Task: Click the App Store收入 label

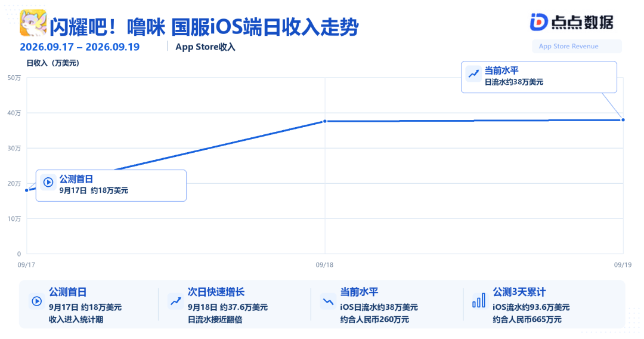Action: pos(205,47)
